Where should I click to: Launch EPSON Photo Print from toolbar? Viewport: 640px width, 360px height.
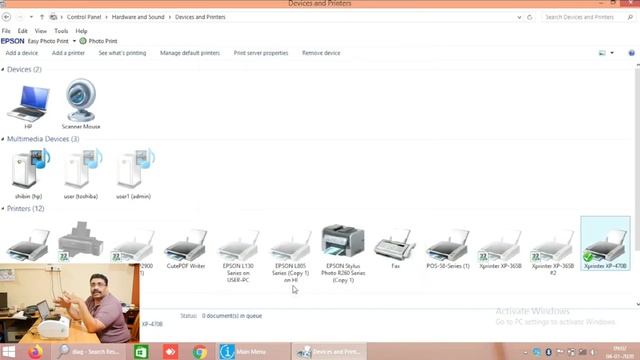pos(98,41)
